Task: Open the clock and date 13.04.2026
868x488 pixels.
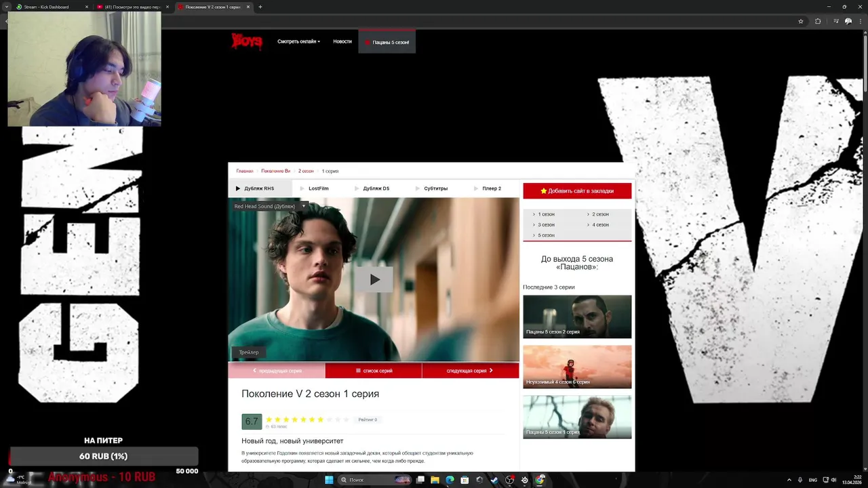Action: coord(852,480)
